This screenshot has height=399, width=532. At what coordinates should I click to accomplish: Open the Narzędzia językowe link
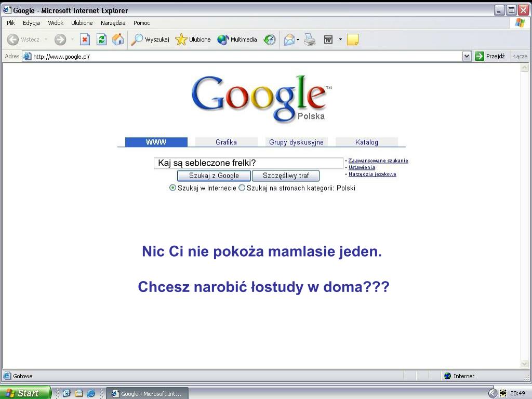[372, 174]
